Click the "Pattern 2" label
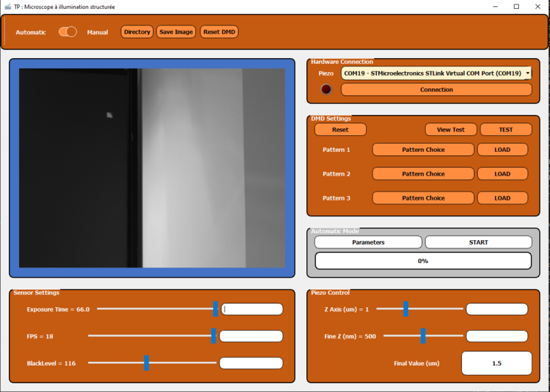Viewport: 550px width, 392px height. click(337, 174)
